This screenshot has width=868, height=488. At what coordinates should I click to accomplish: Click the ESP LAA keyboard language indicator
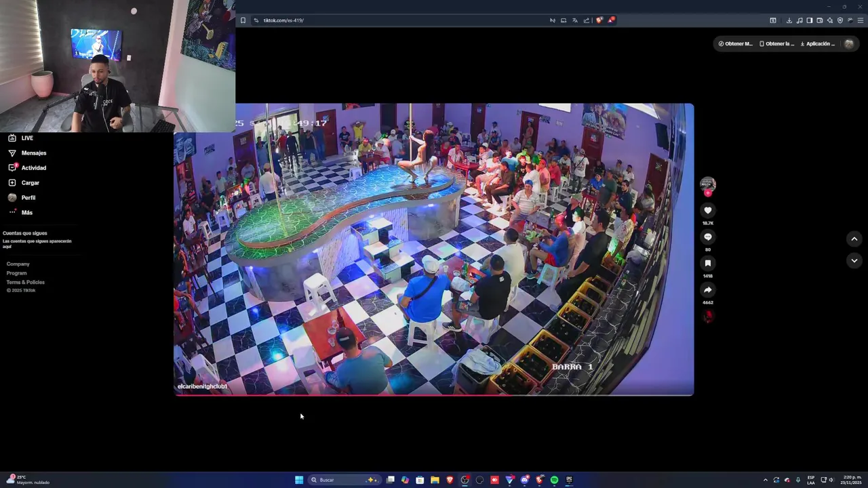coord(811,480)
